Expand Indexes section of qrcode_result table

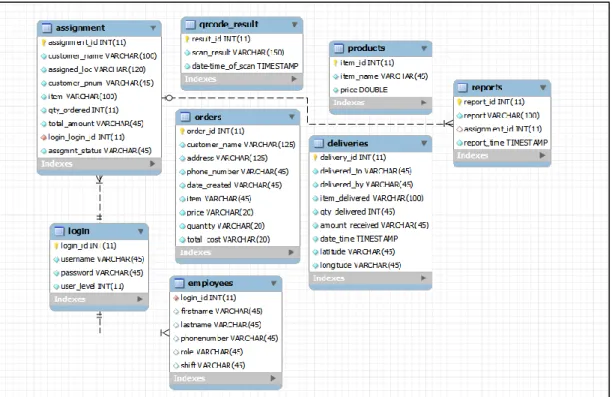tap(294, 79)
